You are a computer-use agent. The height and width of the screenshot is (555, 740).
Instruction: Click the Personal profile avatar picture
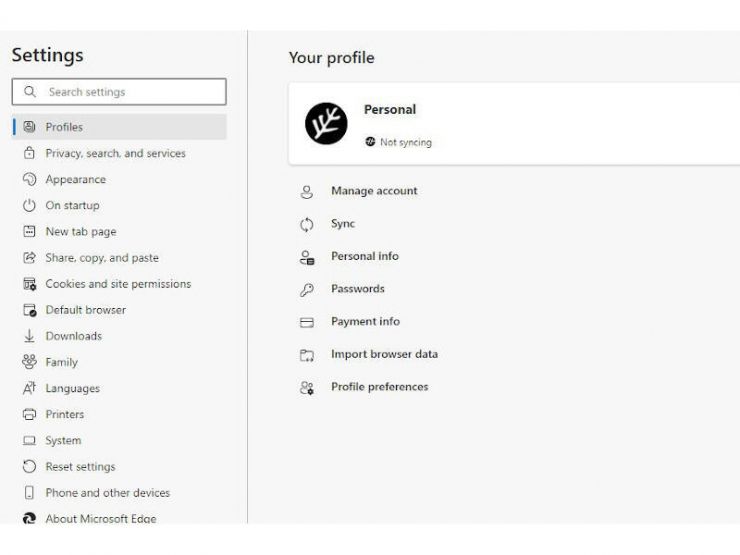tap(325, 124)
